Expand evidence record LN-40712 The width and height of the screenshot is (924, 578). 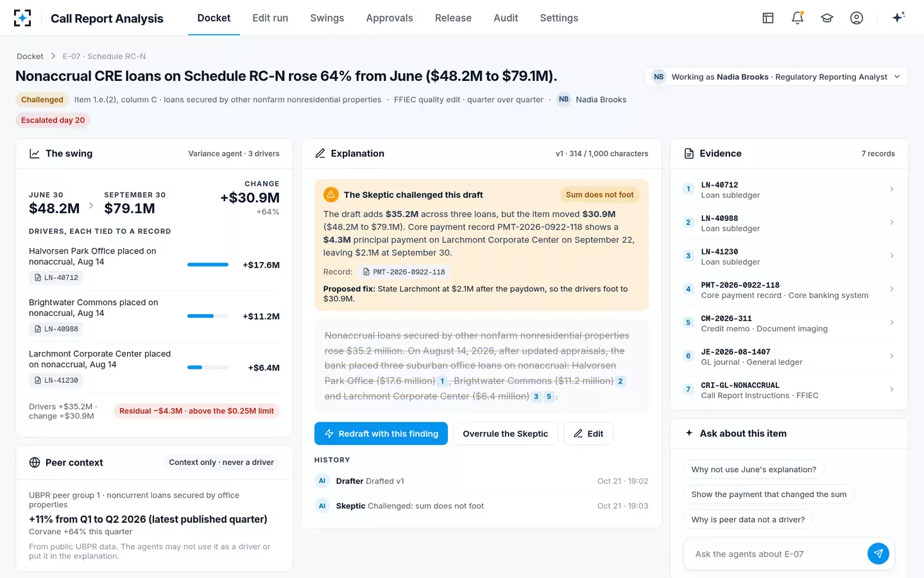coord(789,189)
